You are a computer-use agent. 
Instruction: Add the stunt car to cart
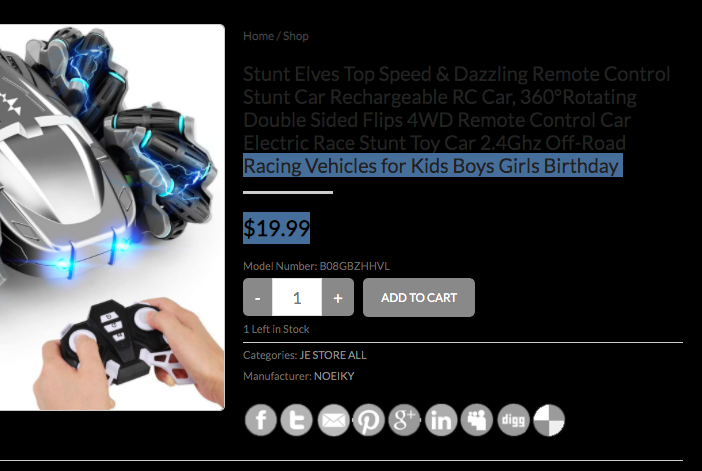coord(419,297)
